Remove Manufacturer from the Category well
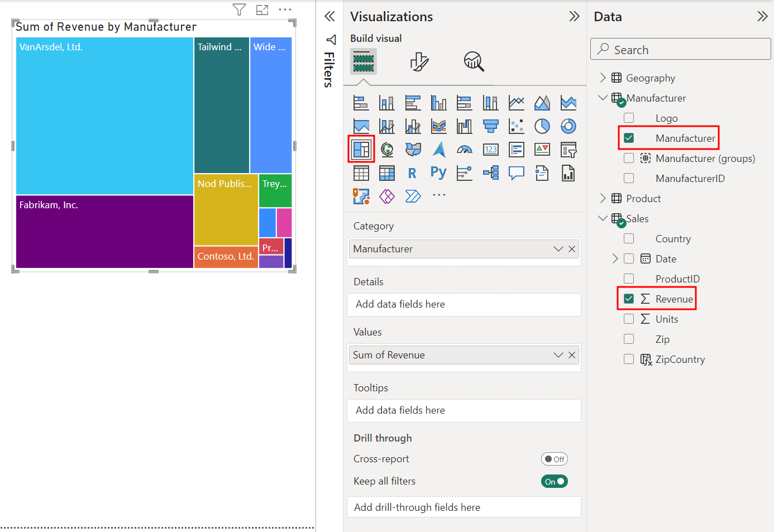 [x=572, y=249]
